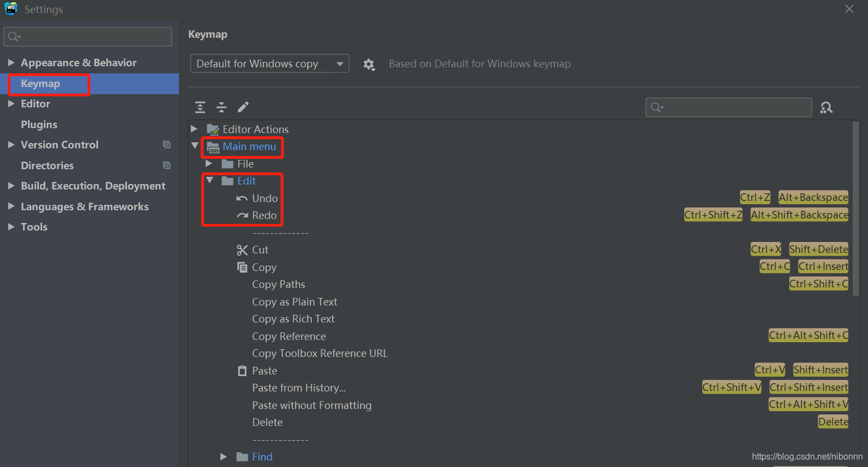Expand the Find tree node
Screen dimensions: 868x467
pos(223,456)
